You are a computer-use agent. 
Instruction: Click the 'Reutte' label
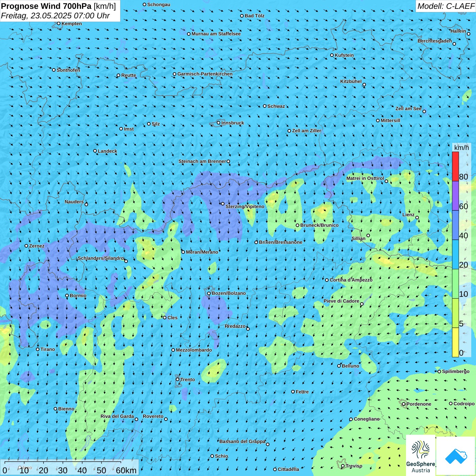[129, 75]
